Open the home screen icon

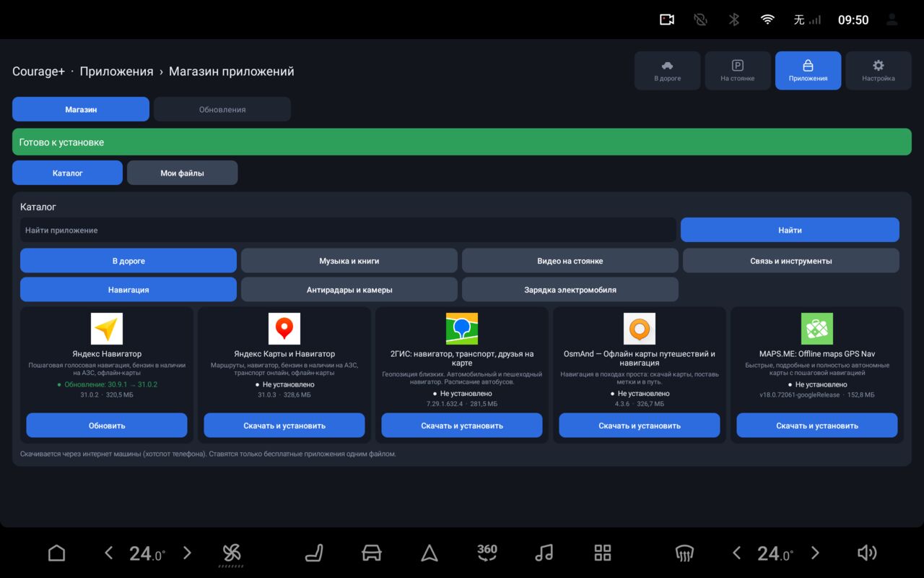[x=56, y=553]
